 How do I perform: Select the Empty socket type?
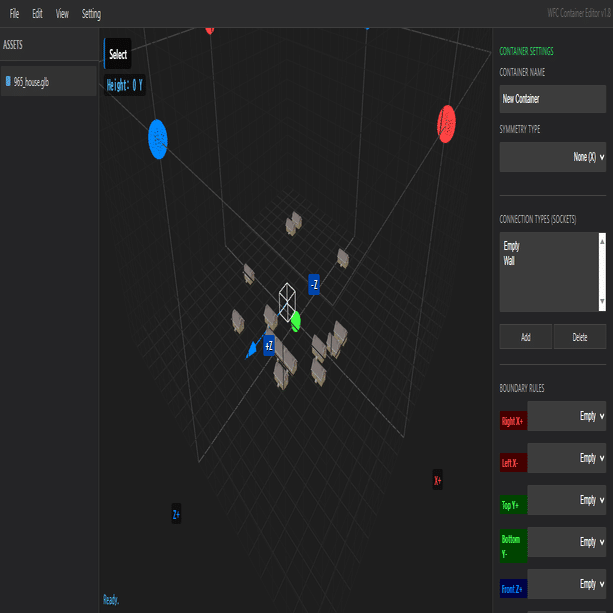click(511, 246)
